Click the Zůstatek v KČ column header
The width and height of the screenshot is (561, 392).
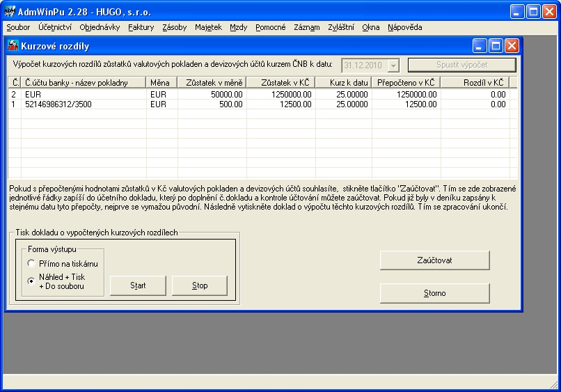click(281, 83)
